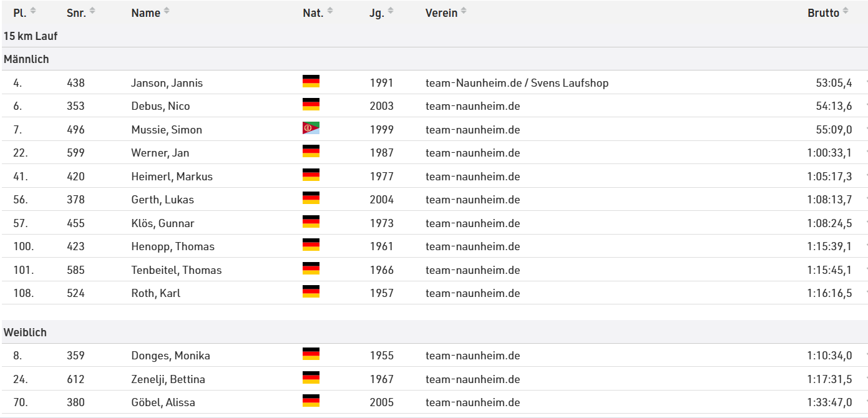The image size is (868, 418).
Task: Click the sort arrows beside Name header
Action: pyautogui.click(x=167, y=11)
